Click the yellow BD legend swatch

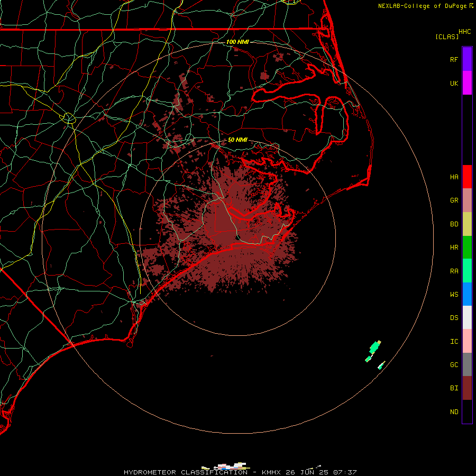click(467, 224)
